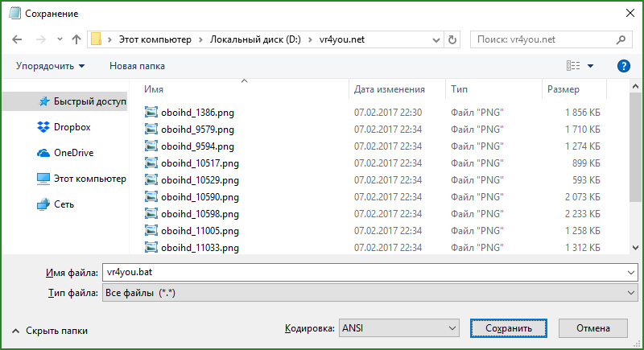The width and height of the screenshot is (644, 350).
Task: Sort by the Размер column header
Action: [x=563, y=89]
